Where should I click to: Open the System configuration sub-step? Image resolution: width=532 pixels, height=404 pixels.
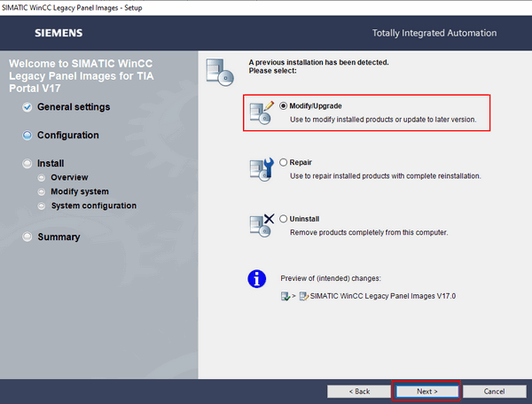tap(94, 206)
